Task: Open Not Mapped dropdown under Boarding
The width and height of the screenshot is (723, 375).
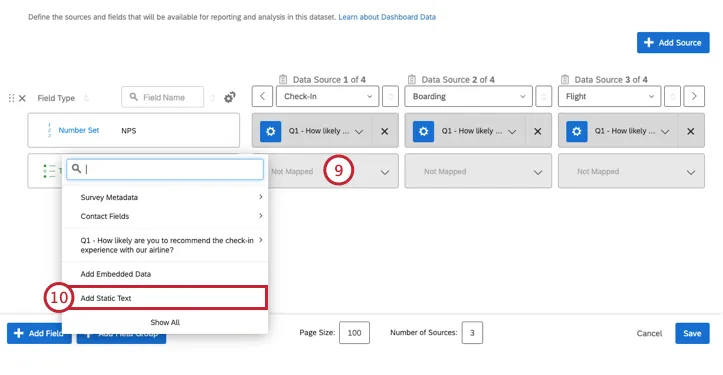Action: (478, 172)
